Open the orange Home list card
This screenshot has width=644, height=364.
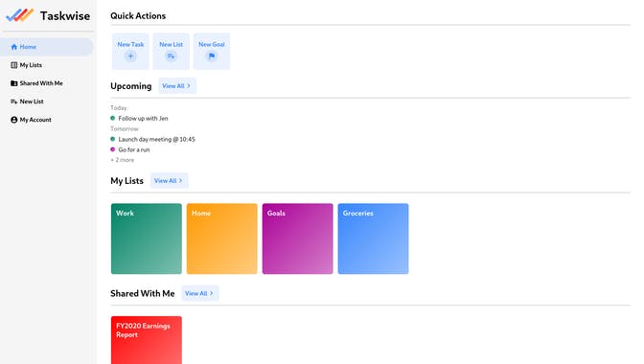click(221, 239)
